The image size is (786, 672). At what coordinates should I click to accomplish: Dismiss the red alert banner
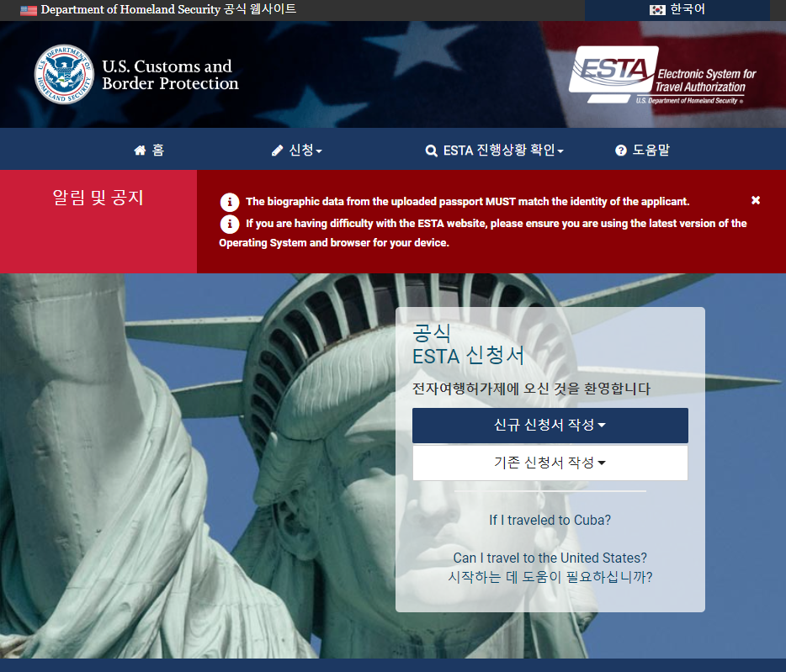coord(756,200)
